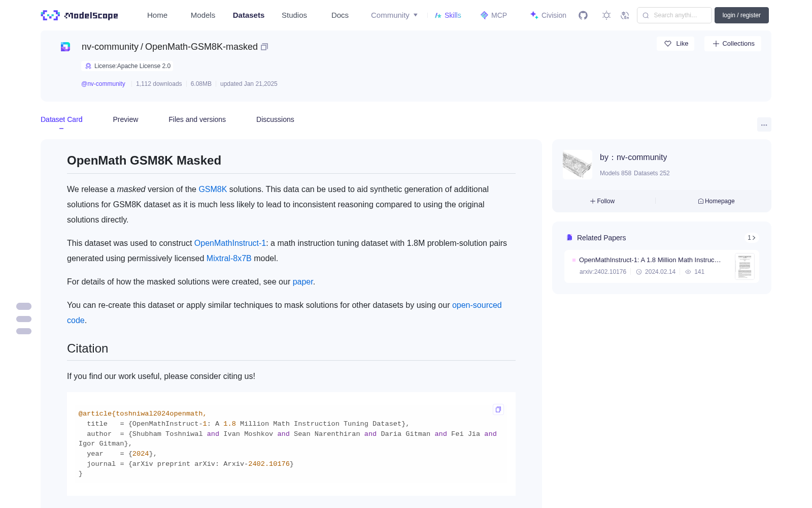Click the Related Papers document icon
Image resolution: width=812 pixels, height=508 pixels.
pyautogui.click(x=569, y=238)
